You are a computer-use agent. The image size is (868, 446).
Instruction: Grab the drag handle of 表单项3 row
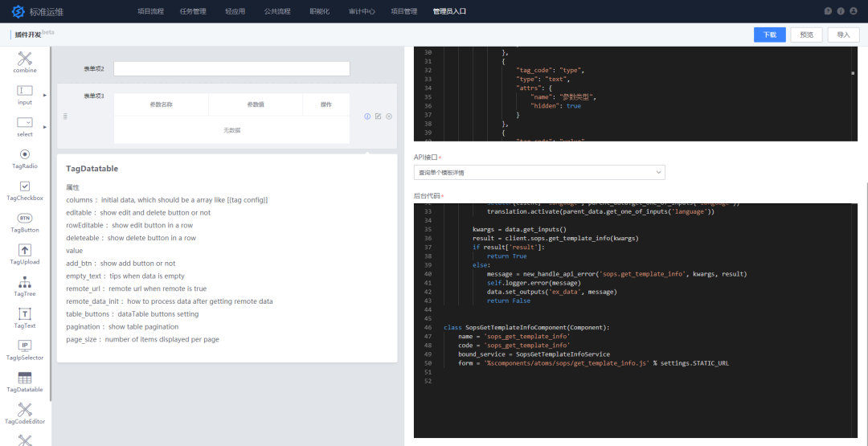point(65,117)
